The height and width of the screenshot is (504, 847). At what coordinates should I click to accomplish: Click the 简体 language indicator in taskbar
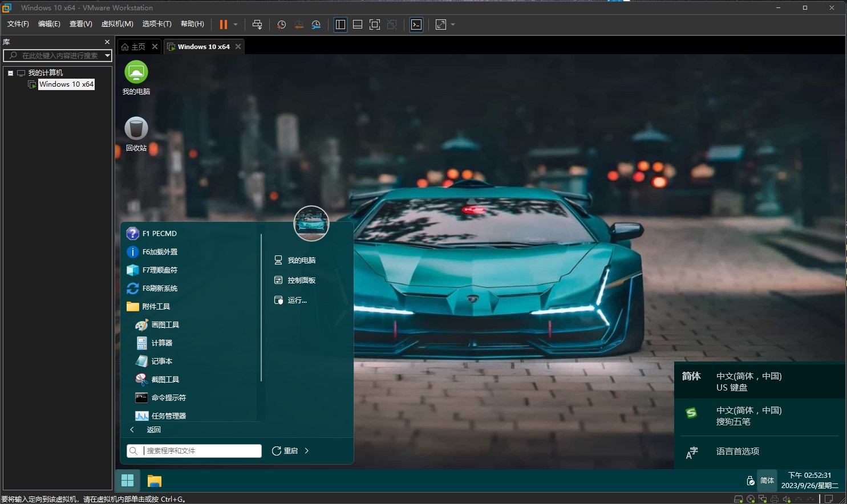(x=767, y=481)
